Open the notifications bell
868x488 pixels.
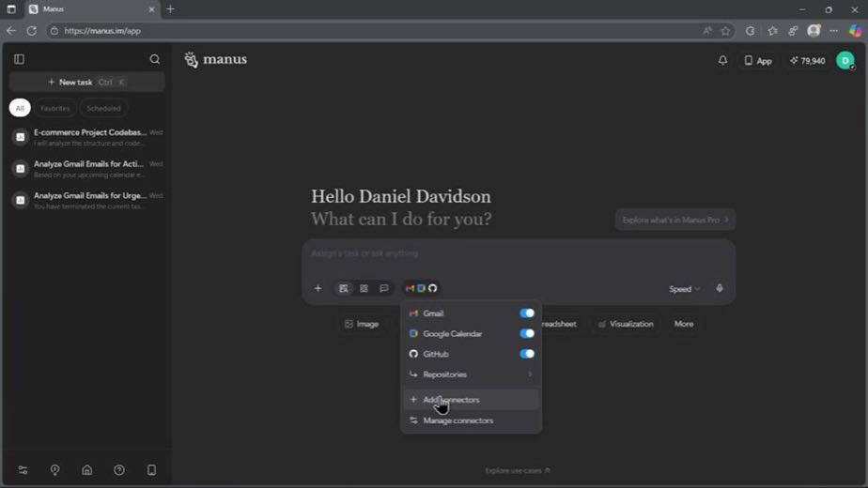pyautogui.click(x=722, y=60)
